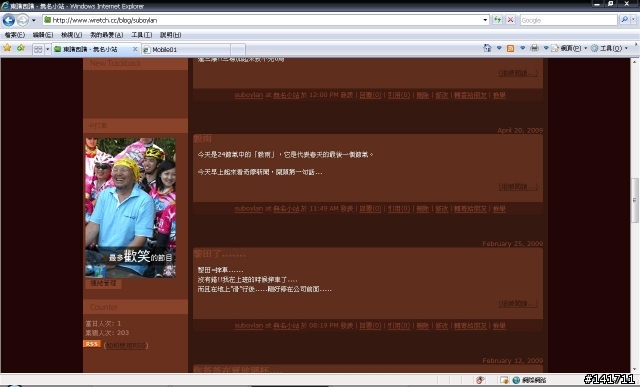Click the orange RSS feeds toolbar icon
Image resolution: width=640 pixels, height=387 pixels.
point(510,48)
